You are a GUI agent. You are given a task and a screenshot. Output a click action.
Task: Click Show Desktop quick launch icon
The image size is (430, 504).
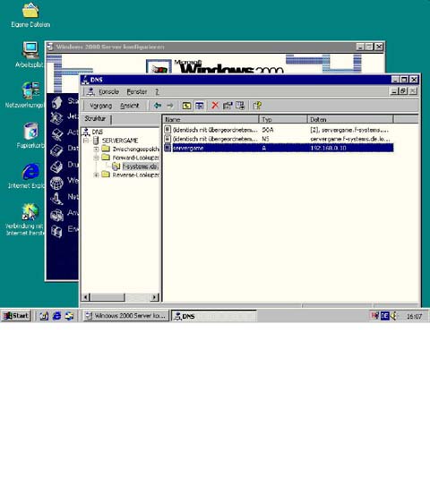(x=44, y=316)
